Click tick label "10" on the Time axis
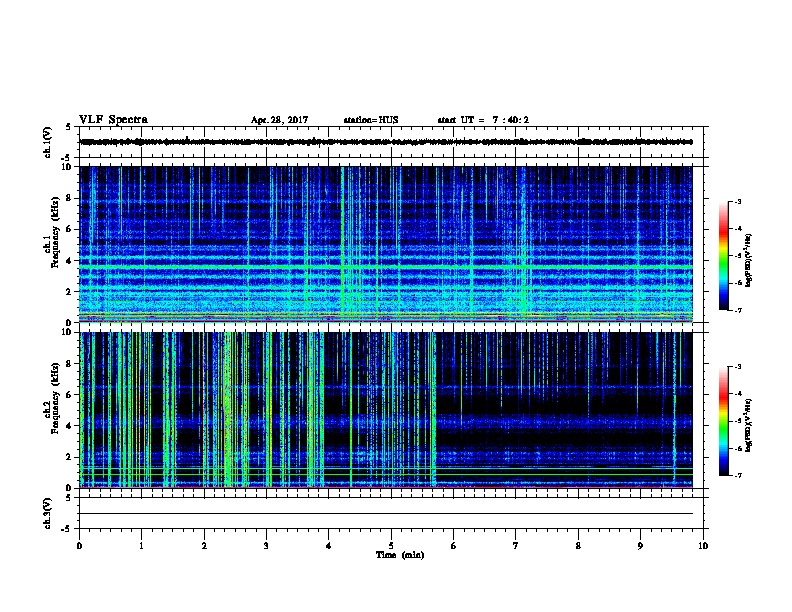Screen dimensions: 792x612 coord(703,546)
